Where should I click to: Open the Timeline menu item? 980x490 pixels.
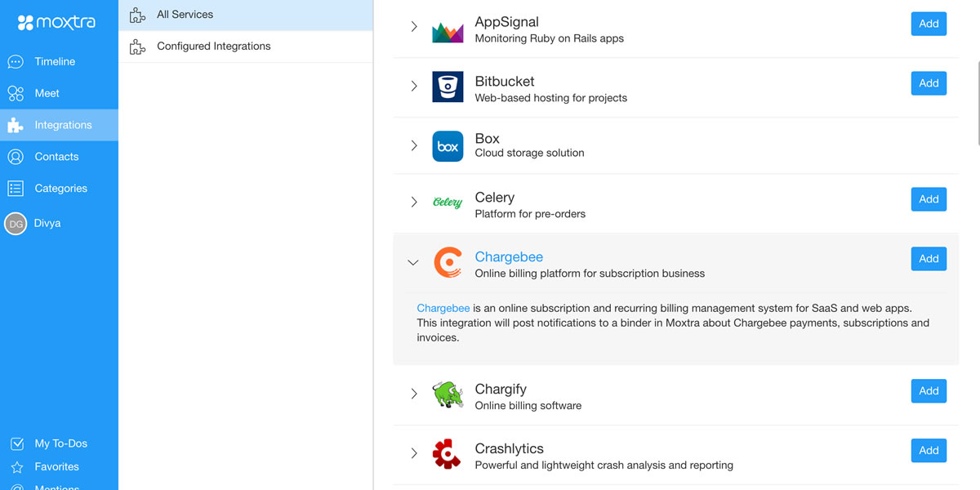(59, 61)
